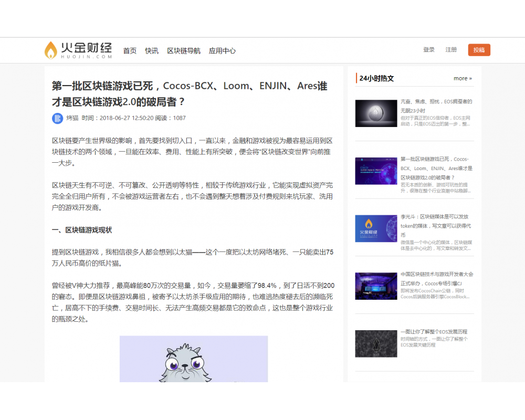Image resolution: width=525 pixels, height=420 pixels.
Task: Click the paragraph starting 区块链要产生世界级的影响
Action: (192, 152)
